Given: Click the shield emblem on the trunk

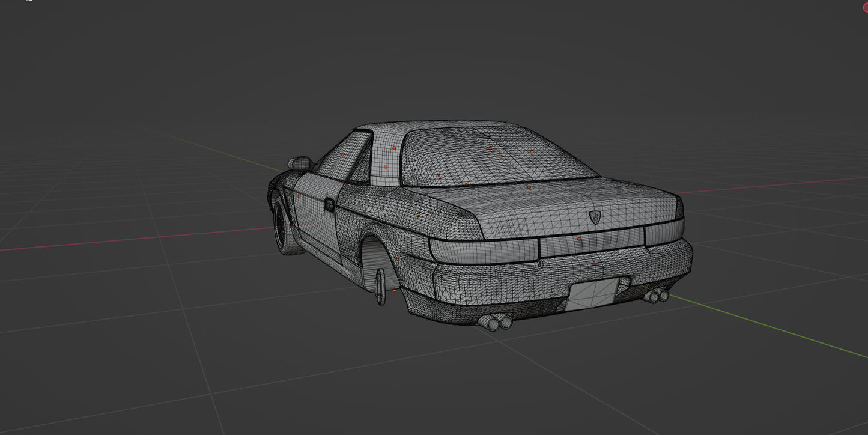Looking at the screenshot, I should pyautogui.click(x=595, y=218).
